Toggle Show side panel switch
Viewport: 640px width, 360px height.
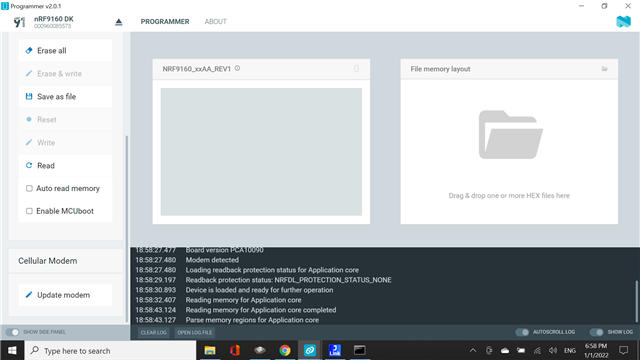point(12,332)
